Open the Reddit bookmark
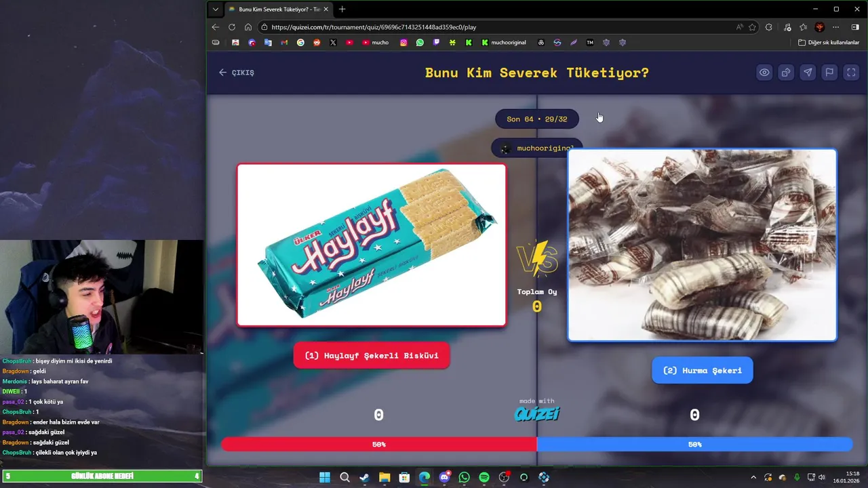Image resolution: width=868 pixels, height=488 pixels. (x=317, y=42)
